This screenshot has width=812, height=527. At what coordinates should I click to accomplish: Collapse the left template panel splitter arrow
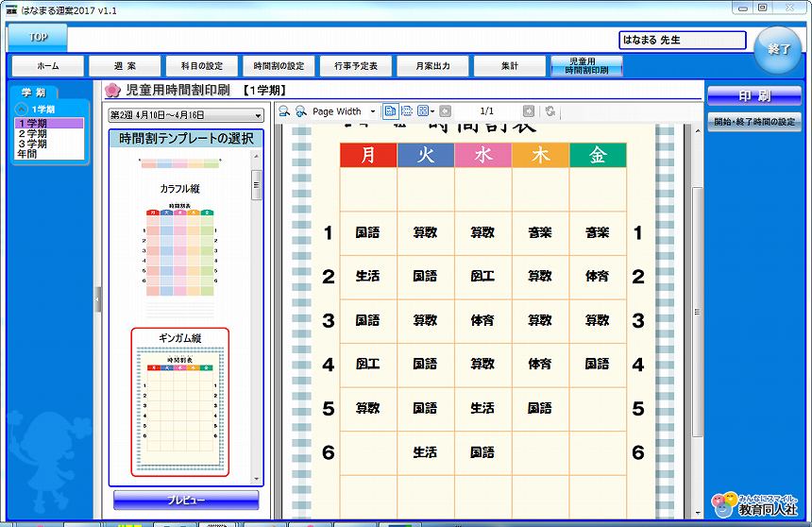(x=97, y=299)
